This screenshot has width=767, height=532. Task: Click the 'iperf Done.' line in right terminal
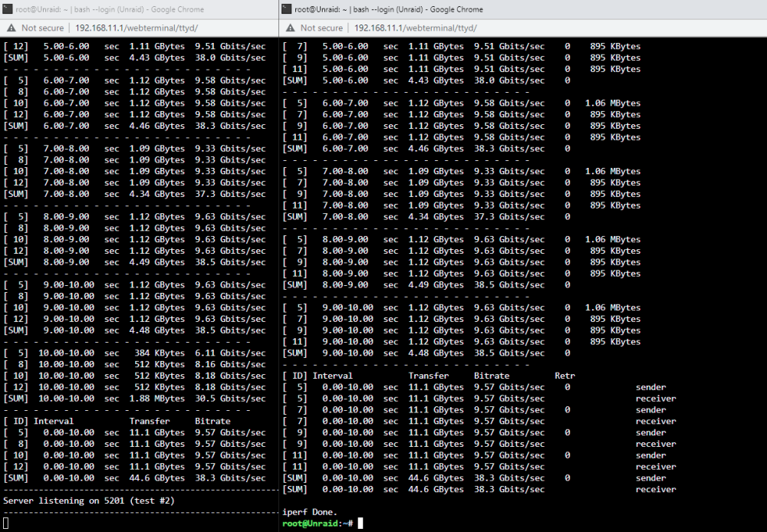310,512
